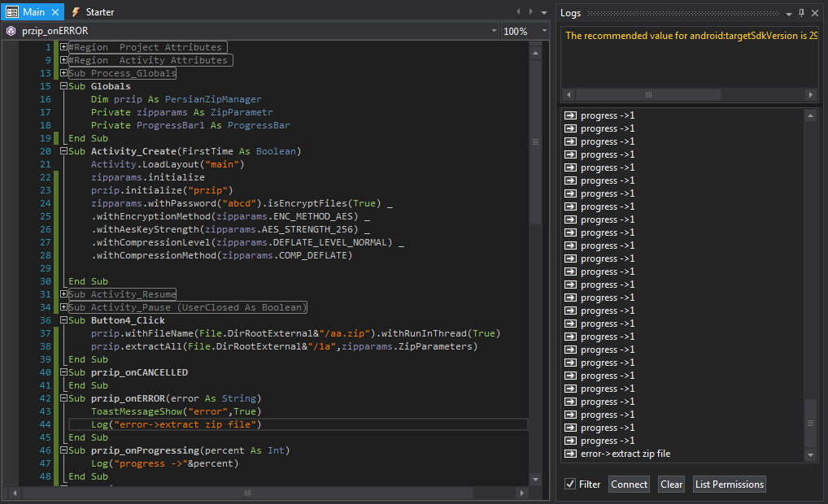Close the Main tab

(54, 12)
